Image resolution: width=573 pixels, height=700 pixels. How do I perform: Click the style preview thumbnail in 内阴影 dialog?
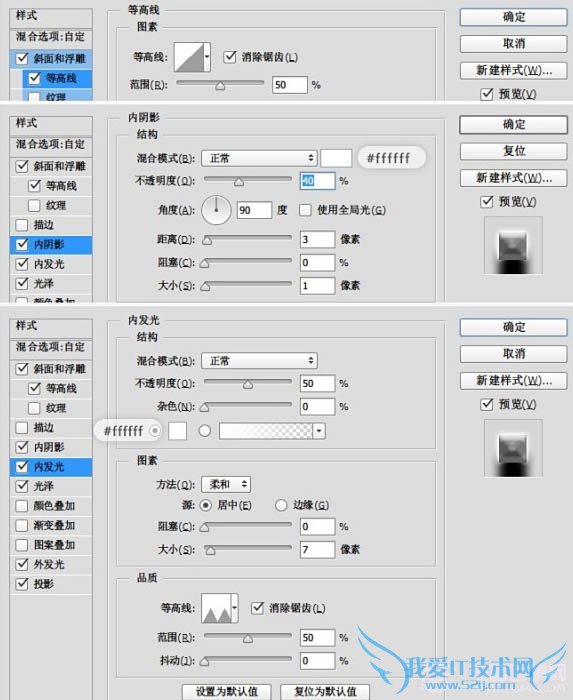pos(513,246)
